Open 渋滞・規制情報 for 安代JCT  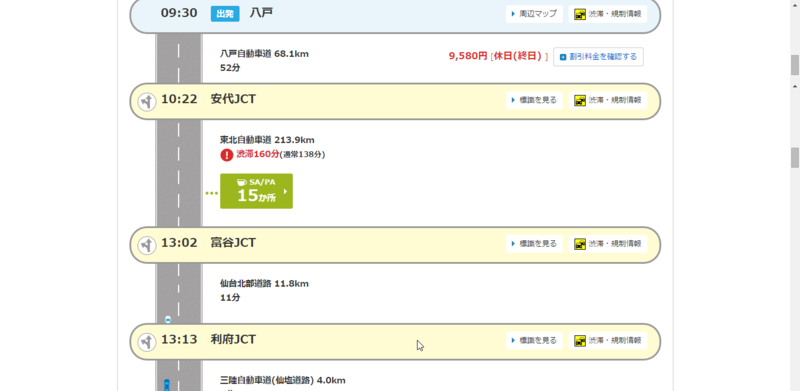click(x=608, y=101)
